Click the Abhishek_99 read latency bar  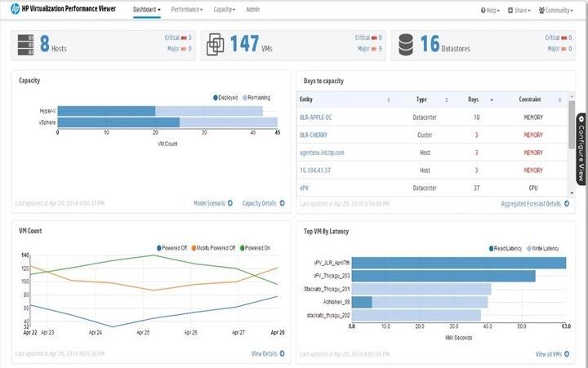point(362,302)
